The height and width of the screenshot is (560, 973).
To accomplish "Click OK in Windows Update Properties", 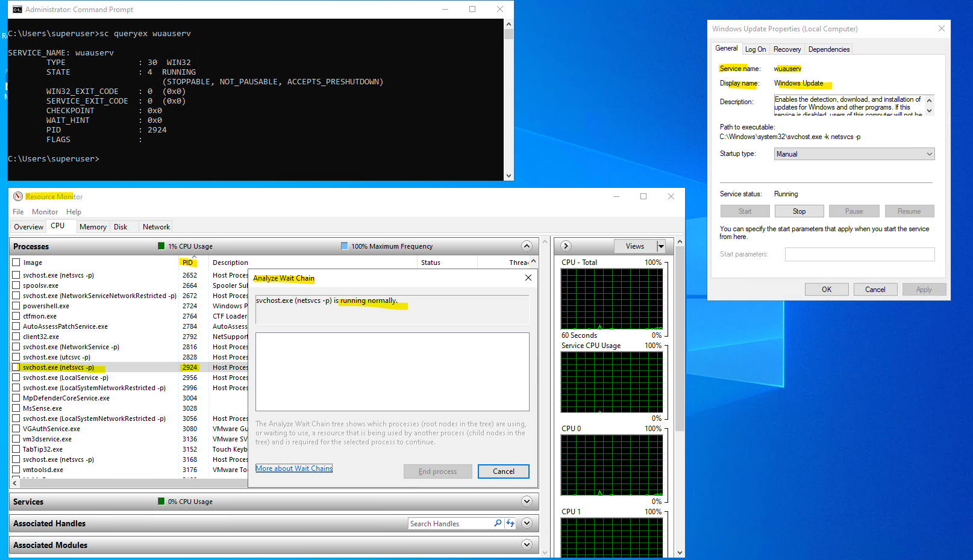I will pos(827,290).
